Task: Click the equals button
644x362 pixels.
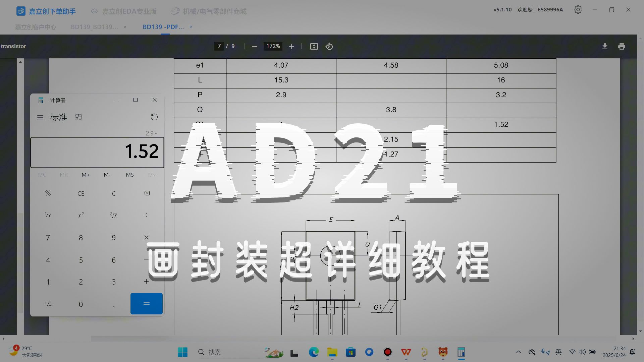Action: click(x=147, y=304)
